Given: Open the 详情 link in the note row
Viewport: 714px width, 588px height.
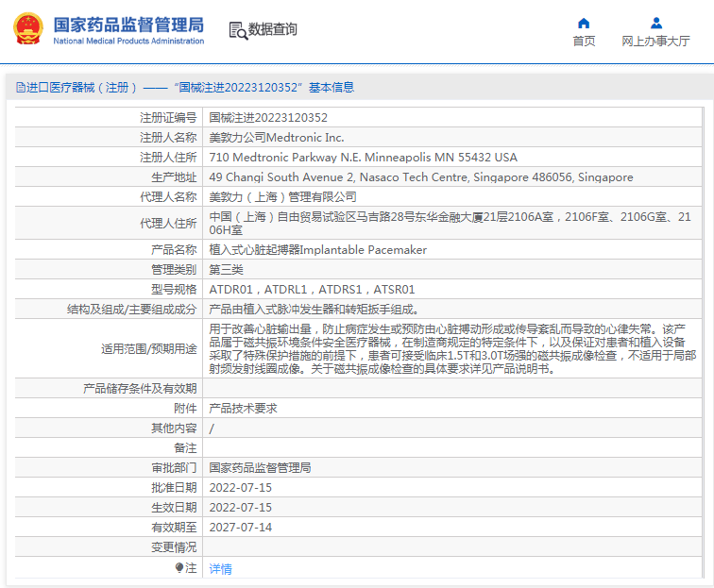Looking at the screenshot, I should coord(220,569).
